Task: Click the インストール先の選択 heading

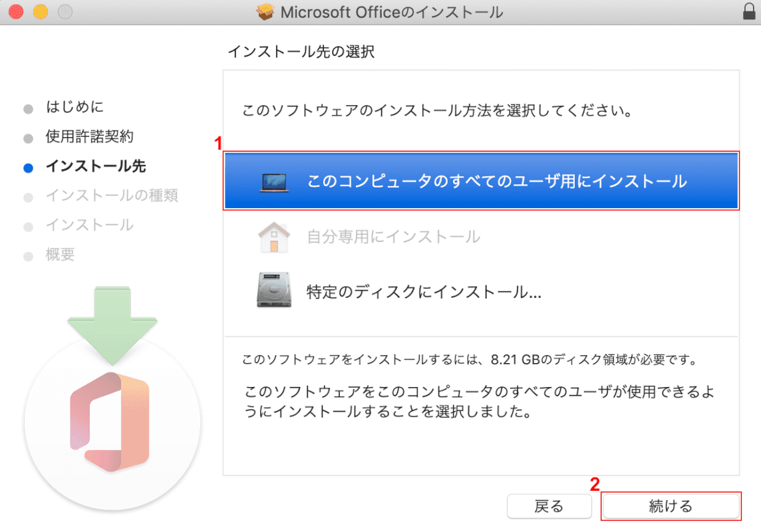Action: coord(301,51)
